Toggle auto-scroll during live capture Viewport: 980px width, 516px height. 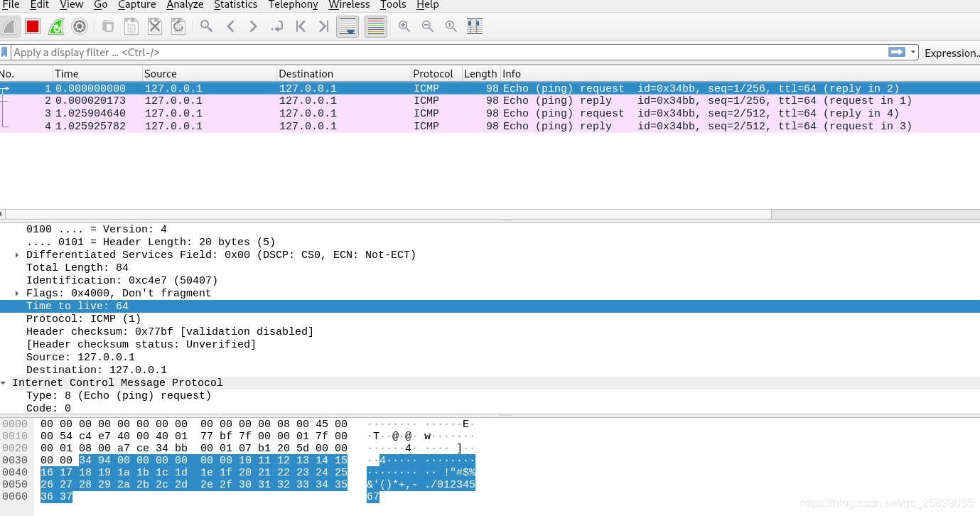[x=348, y=26]
